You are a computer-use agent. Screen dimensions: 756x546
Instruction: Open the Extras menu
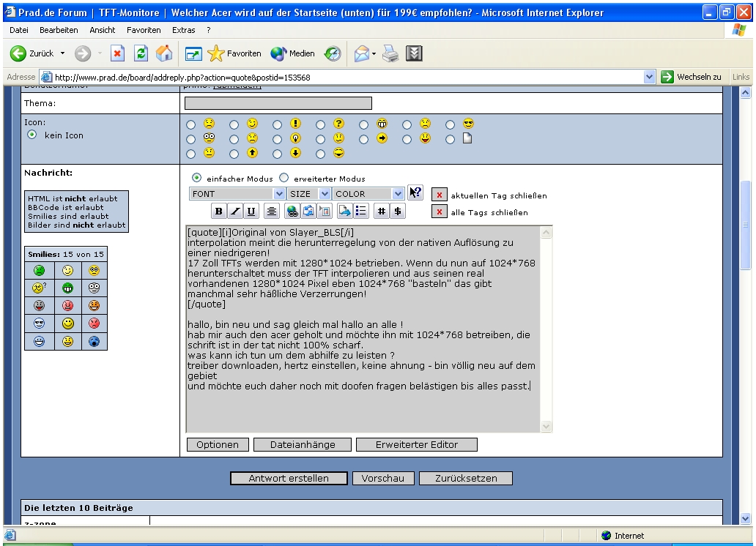point(185,29)
